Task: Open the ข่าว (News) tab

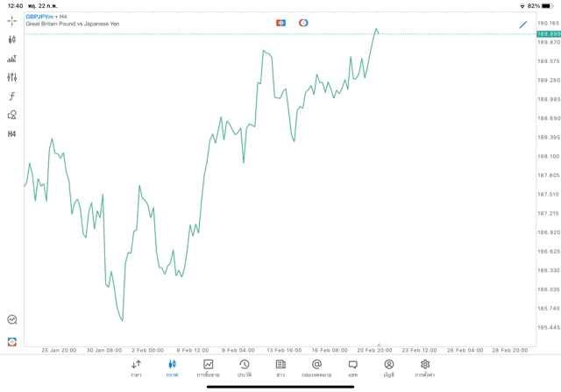Action: point(280,368)
